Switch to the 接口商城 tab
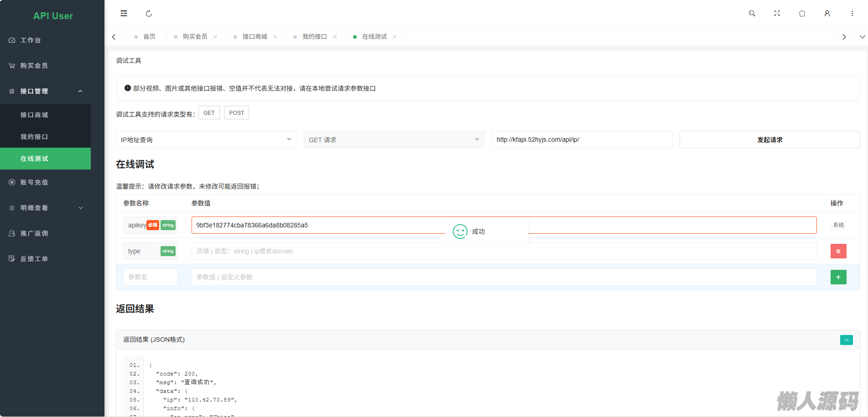 pyautogui.click(x=255, y=36)
